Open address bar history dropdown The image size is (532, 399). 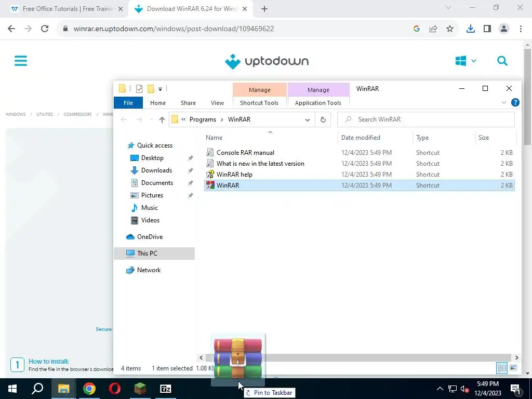pos(308,120)
